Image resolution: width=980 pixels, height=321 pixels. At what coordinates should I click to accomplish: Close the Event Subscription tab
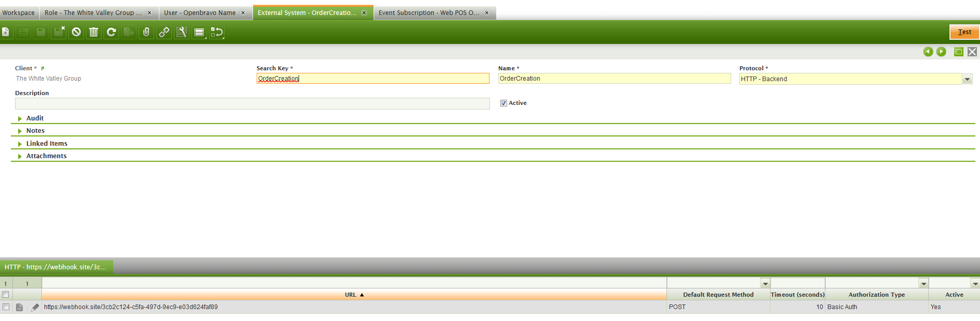pyautogui.click(x=487, y=13)
